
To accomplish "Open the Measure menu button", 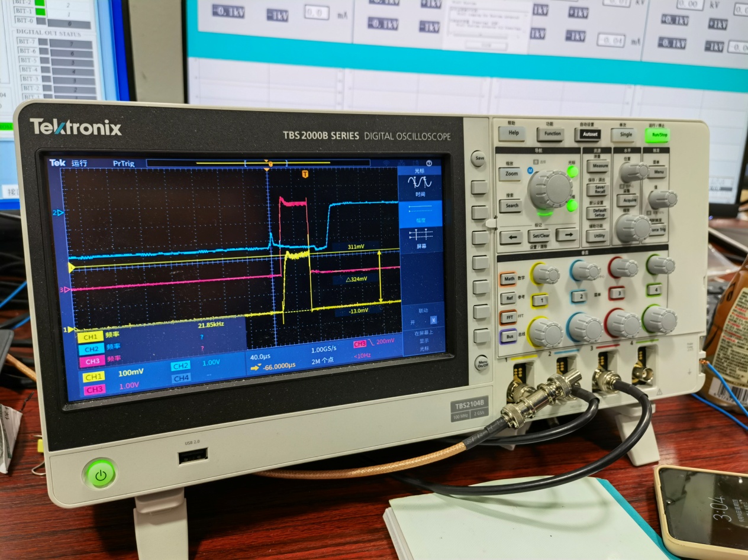I will click(x=598, y=166).
